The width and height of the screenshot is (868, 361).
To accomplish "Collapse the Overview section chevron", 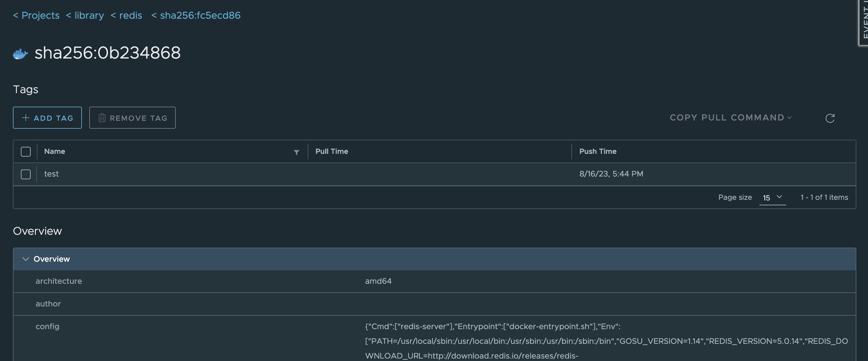I will pyautogui.click(x=25, y=259).
